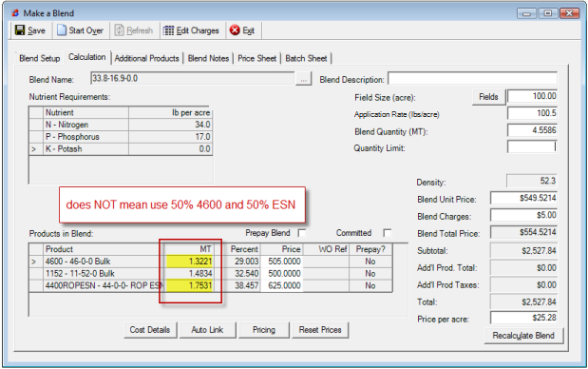
Task: Click the price cell 500.0000
Action: (x=281, y=274)
